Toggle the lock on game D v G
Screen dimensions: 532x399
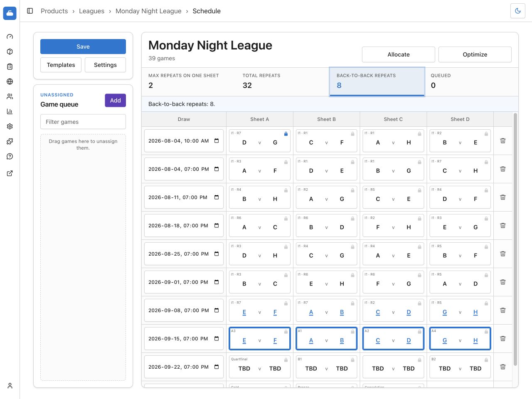pos(286,134)
